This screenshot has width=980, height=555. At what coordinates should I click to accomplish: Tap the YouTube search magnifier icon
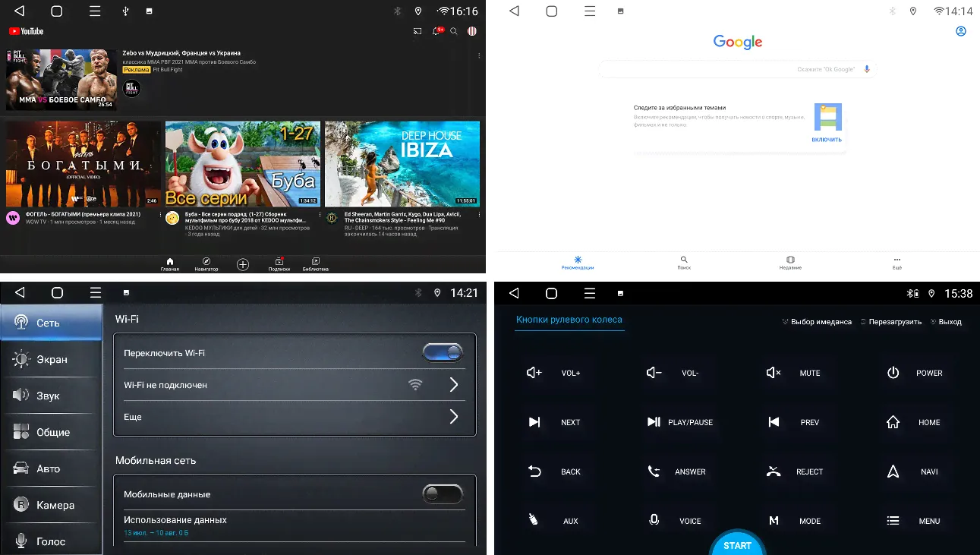(454, 32)
